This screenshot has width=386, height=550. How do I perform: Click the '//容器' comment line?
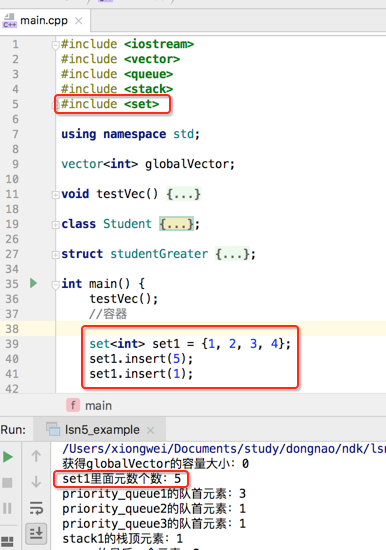pos(108,314)
